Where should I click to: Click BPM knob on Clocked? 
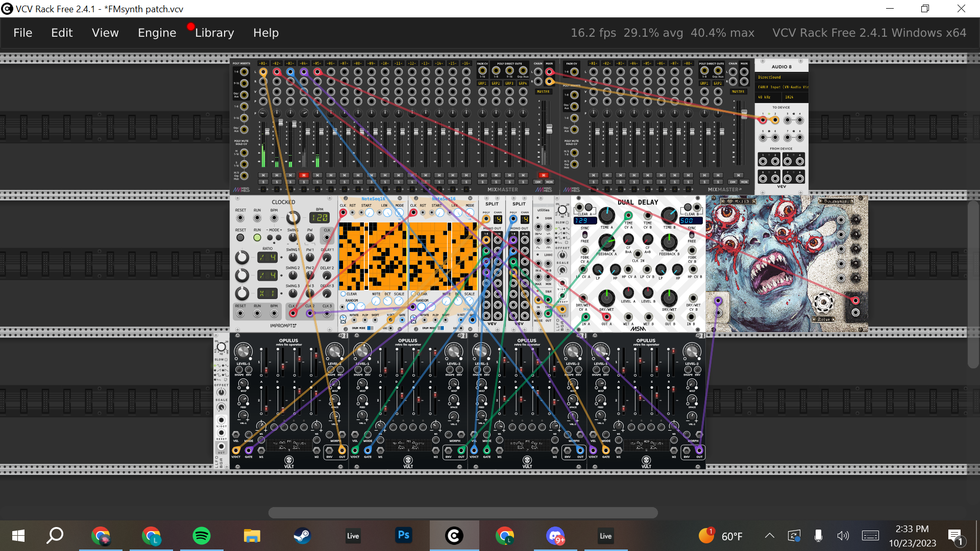pos(292,218)
